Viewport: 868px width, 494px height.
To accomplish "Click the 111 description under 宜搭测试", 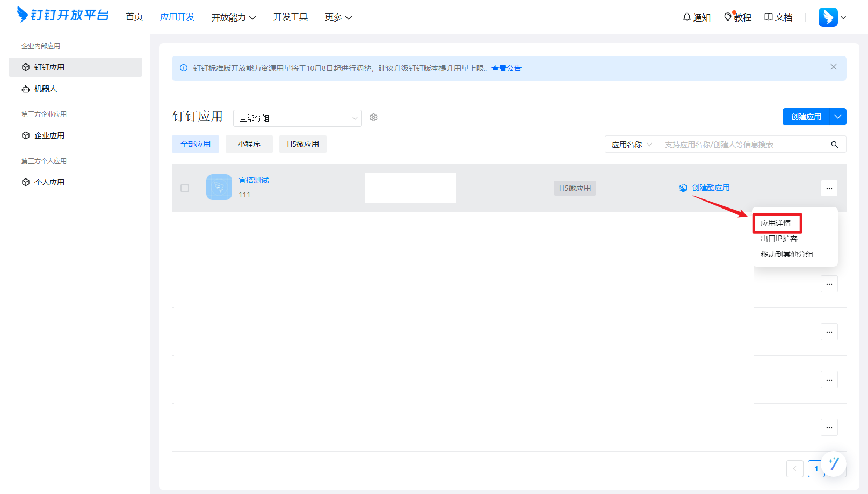I will (244, 195).
